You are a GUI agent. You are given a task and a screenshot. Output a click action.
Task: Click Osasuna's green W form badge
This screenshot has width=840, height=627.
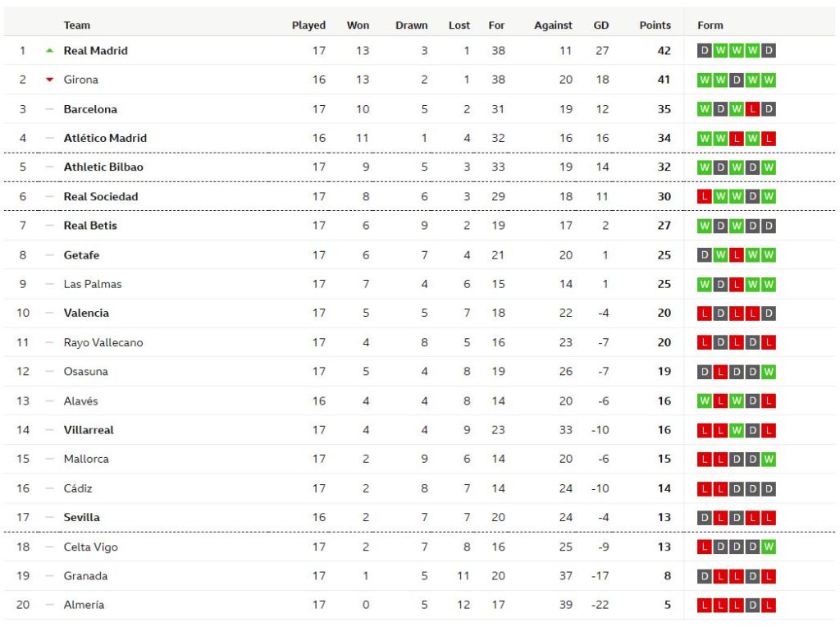[769, 372]
